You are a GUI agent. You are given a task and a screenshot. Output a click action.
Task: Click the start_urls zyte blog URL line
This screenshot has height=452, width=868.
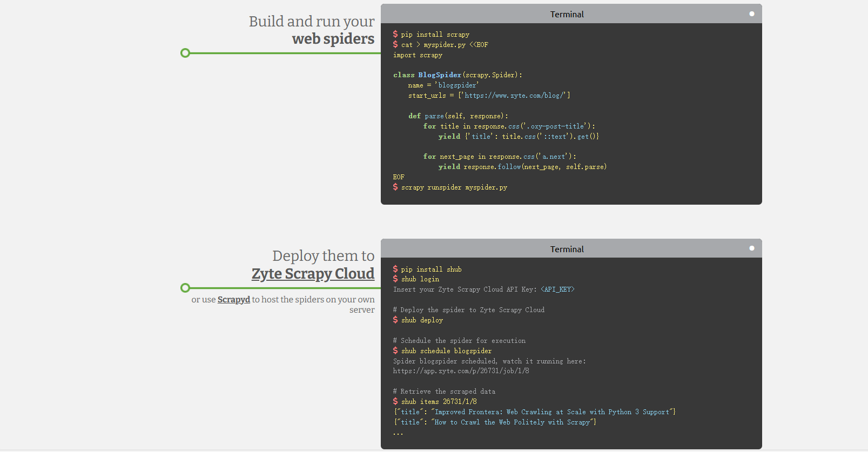pyautogui.click(x=489, y=96)
